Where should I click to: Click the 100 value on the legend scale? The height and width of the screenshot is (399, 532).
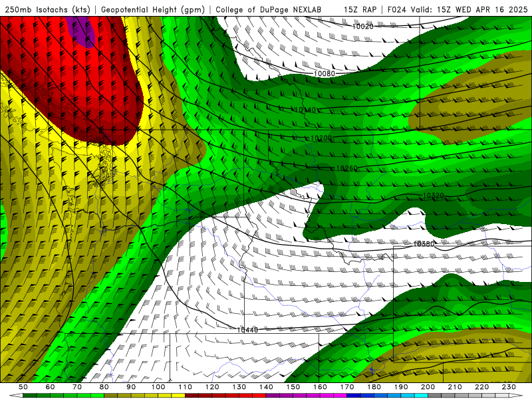[158, 387]
